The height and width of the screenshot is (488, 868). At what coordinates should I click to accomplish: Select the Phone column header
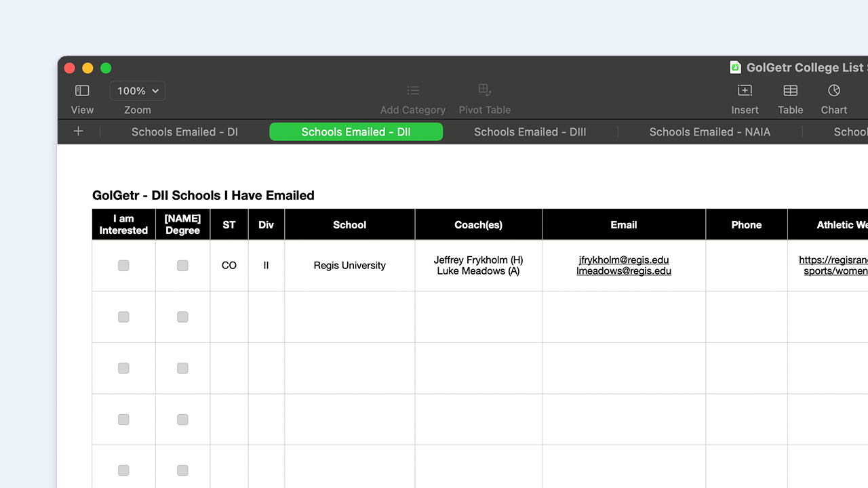[747, 224]
